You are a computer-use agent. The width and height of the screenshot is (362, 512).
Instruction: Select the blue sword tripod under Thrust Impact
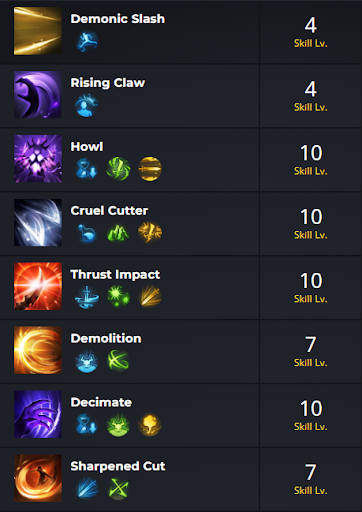click(87, 297)
